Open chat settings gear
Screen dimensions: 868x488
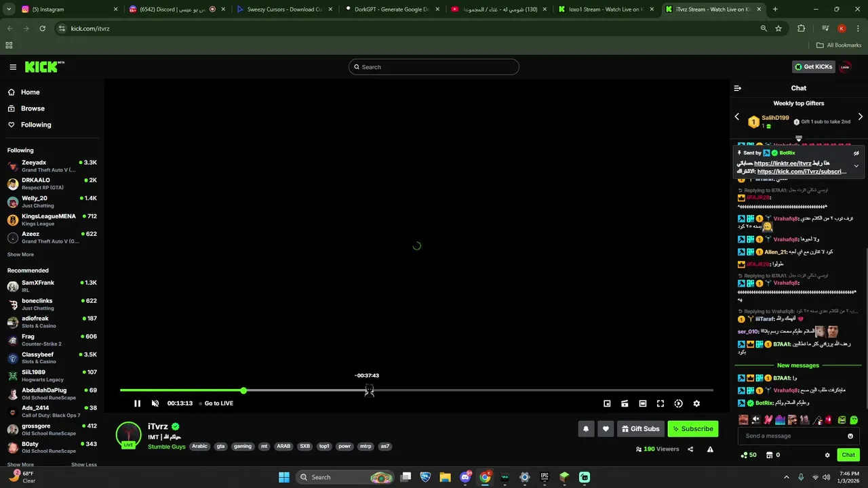pos(827,455)
